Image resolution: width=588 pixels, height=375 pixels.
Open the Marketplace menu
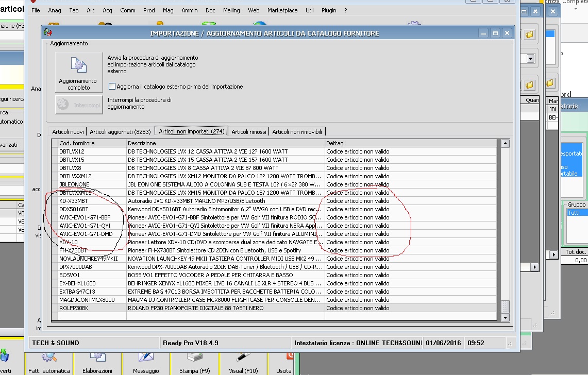pyautogui.click(x=282, y=10)
